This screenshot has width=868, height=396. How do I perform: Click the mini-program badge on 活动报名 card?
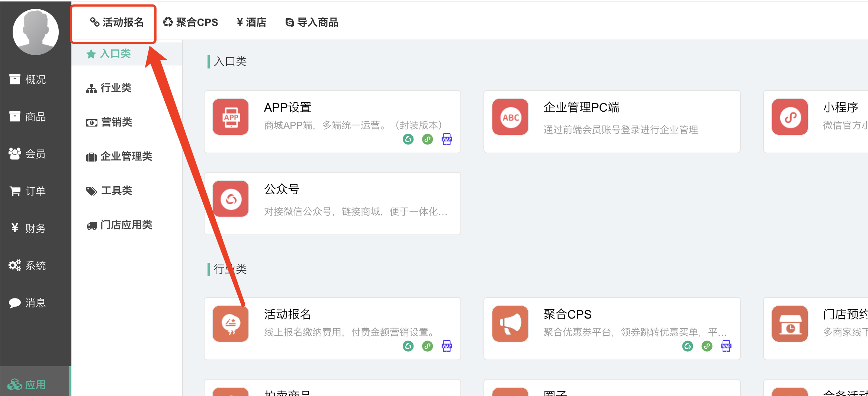(427, 346)
